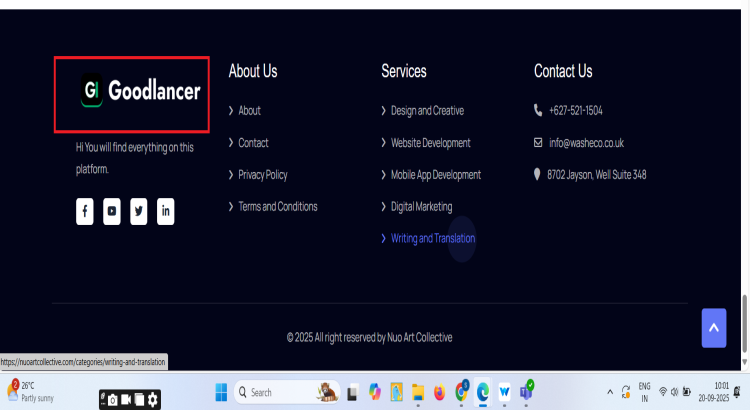The height and width of the screenshot is (410, 750).
Task: Expand the system tray hidden icons chevron
Action: pos(610,392)
